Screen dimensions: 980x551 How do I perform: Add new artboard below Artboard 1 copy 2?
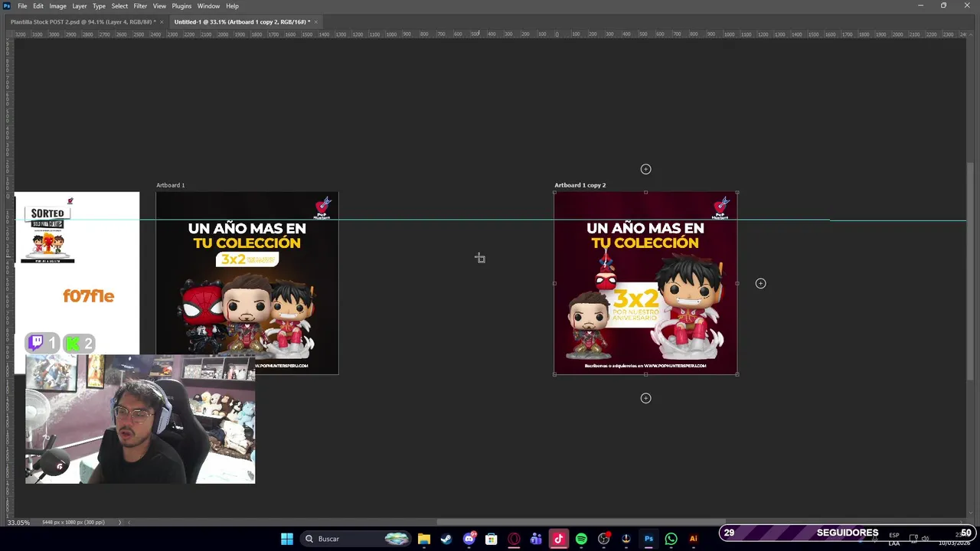point(645,398)
